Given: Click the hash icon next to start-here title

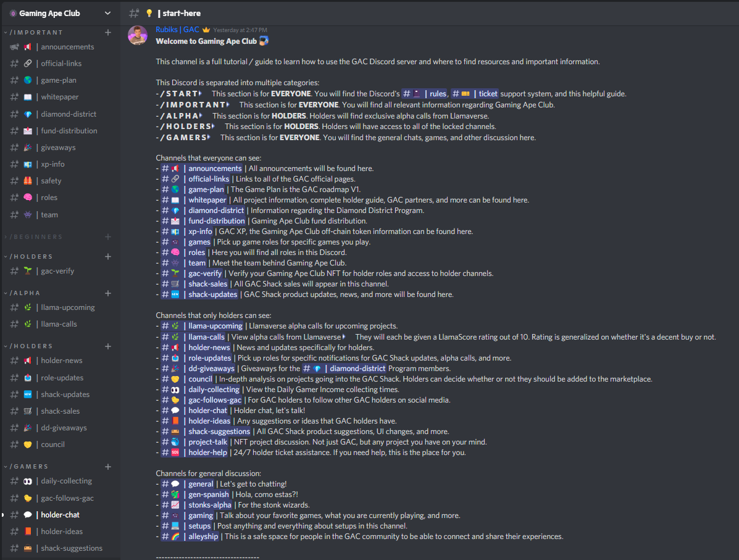Looking at the screenshot, I should pos(134,13).
